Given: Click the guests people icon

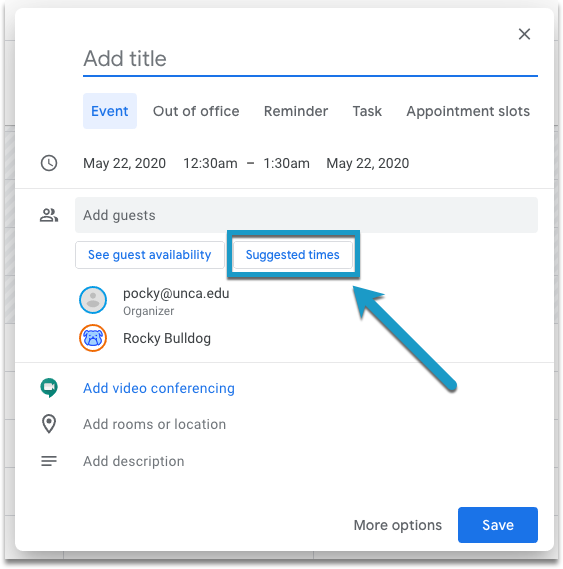Looking at the screenshot, I should click(x=49, y=215).
